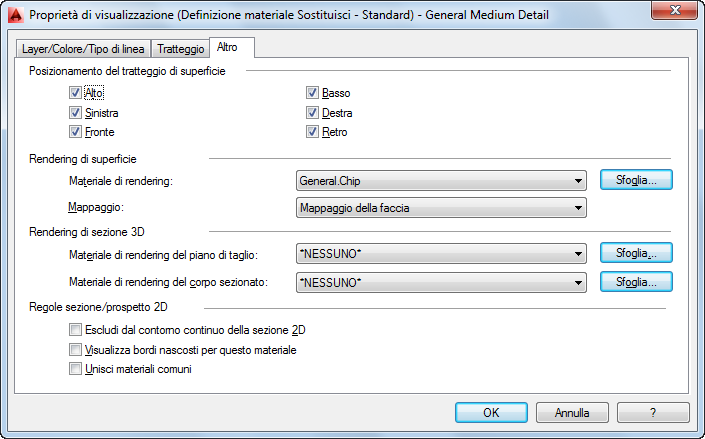Screen dimensions: 705x439
Task: Toggle the Alto checkbox
Action: (76, 93)
